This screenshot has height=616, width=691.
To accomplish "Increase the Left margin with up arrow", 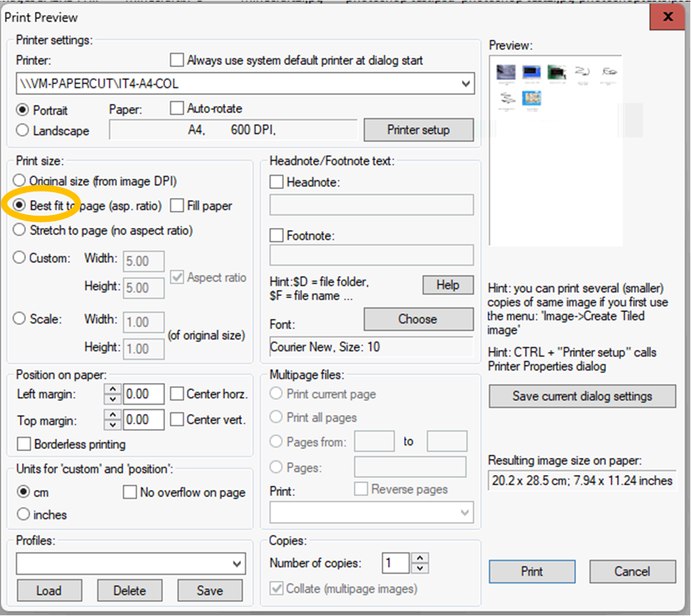I will coord(112,389).
